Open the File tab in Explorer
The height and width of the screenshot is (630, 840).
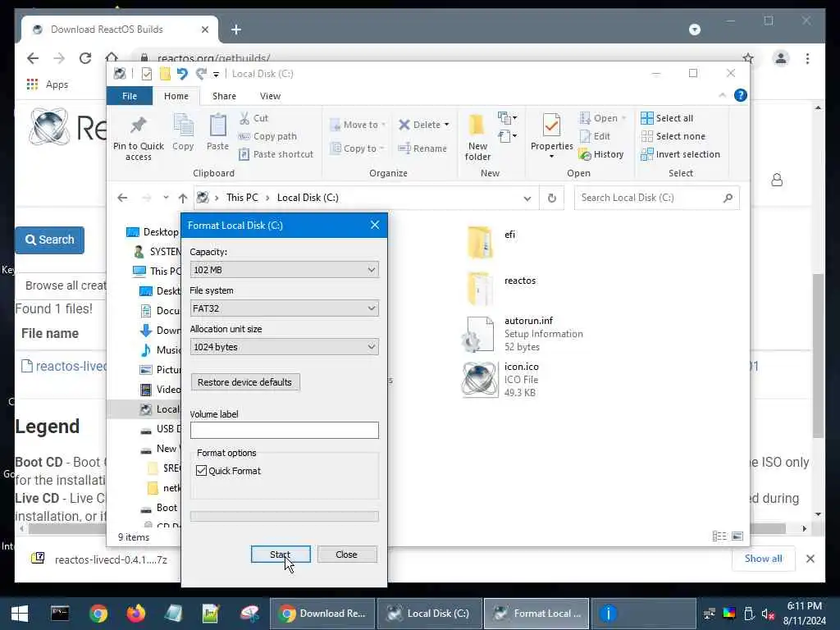(130, 96)
